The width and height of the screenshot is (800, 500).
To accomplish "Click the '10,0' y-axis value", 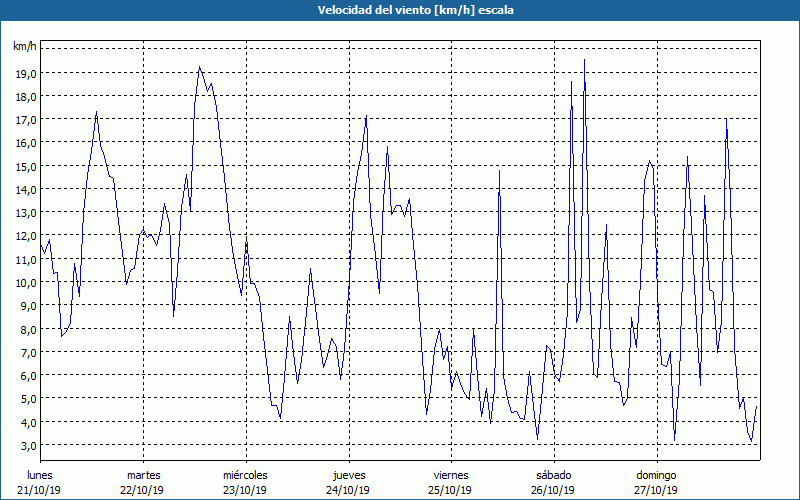I will [26, 283].
